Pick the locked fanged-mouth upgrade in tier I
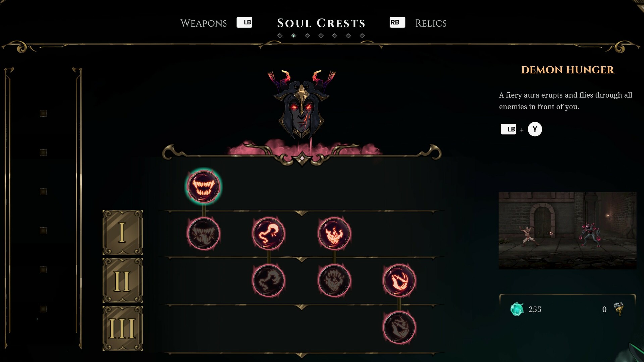The width and height of the screenshot is (644, 362). tap(203, 233)
